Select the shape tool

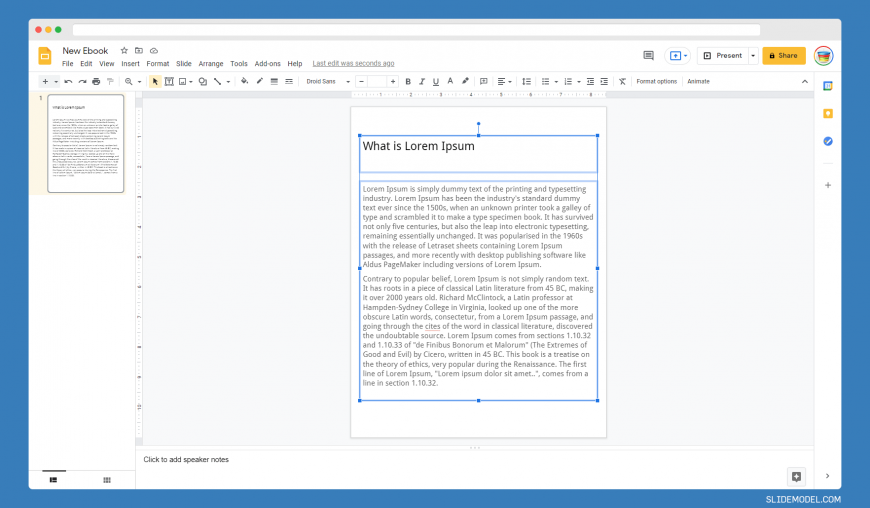click(203, 82)
